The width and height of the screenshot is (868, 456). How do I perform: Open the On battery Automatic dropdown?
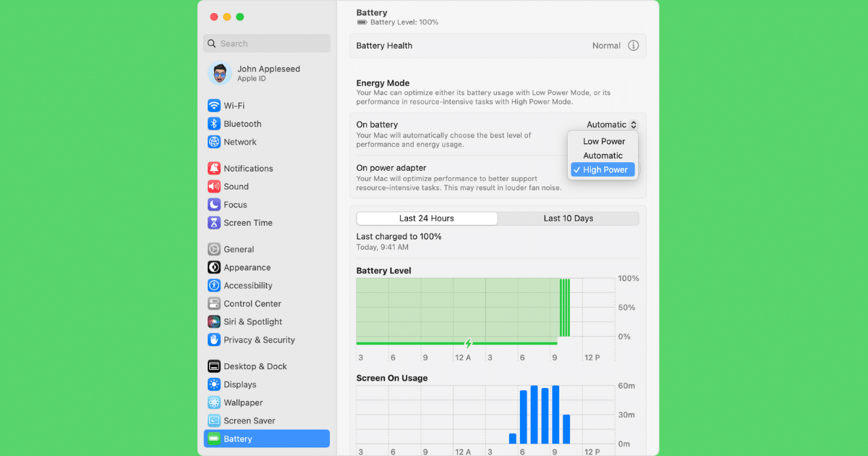point(612,124)
